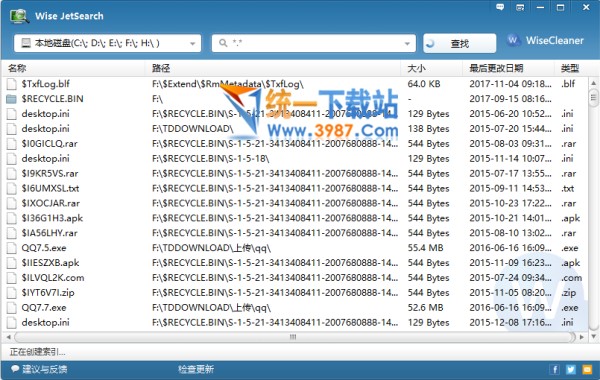Select the $TxfLog.blf file row
600x380 pixels.
click(x=295, y=84)
